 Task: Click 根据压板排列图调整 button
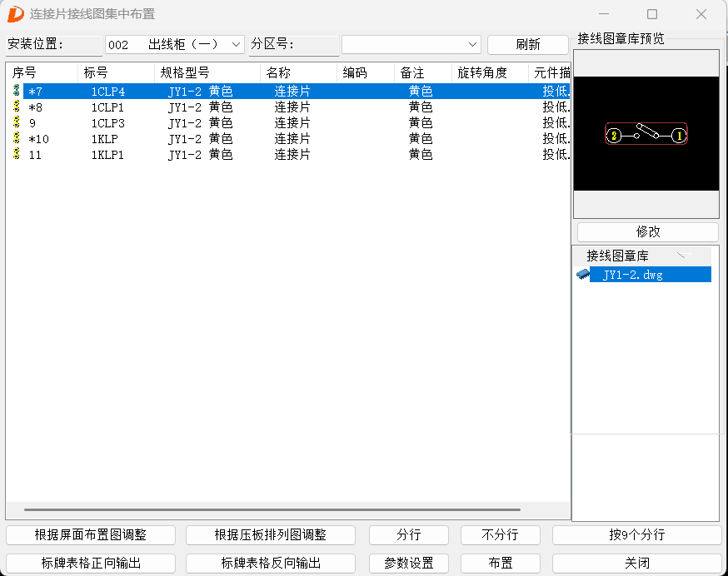(x=270, y=534)
